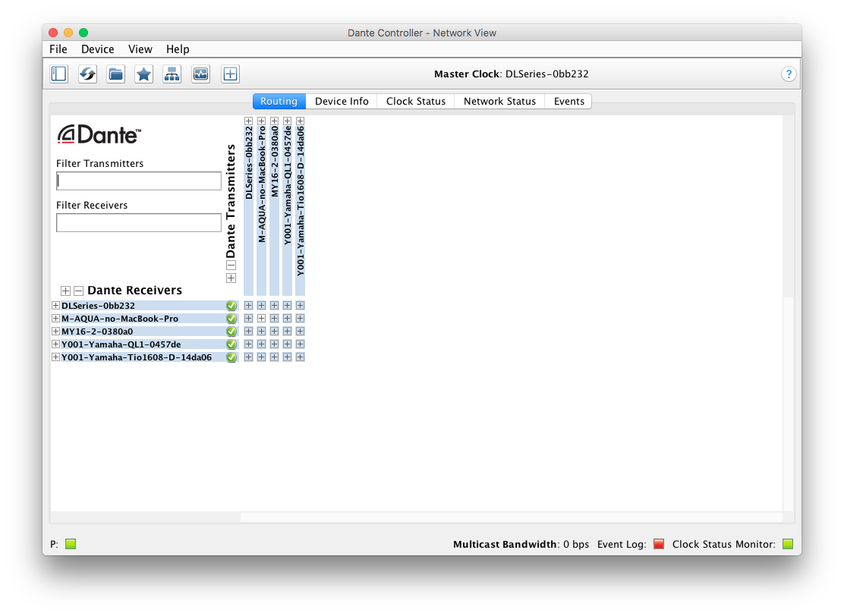Open the Help menu
This screenshot has height=616, width=844.
tap(178, 49)
